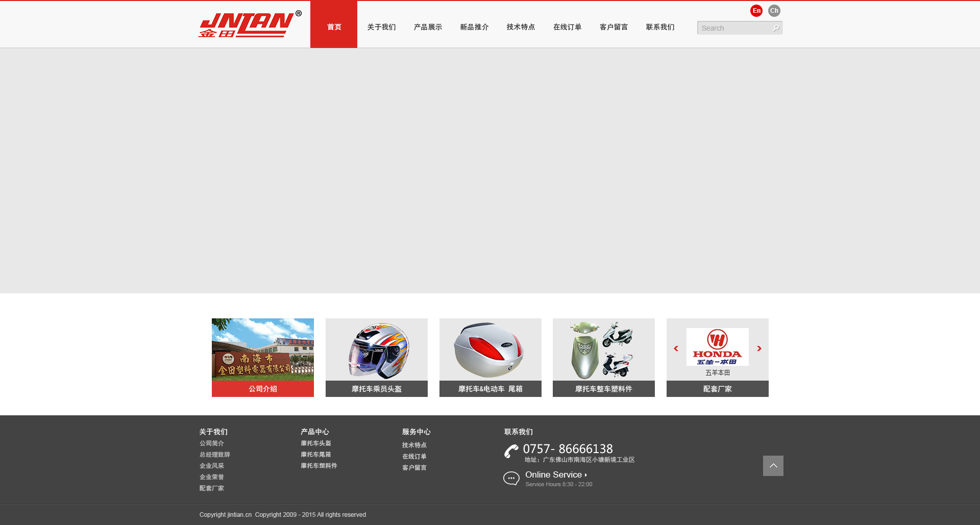Click the scroll-to-top arrow button
The height and width of the screenshot is (525, 980).
click(773, 466)
